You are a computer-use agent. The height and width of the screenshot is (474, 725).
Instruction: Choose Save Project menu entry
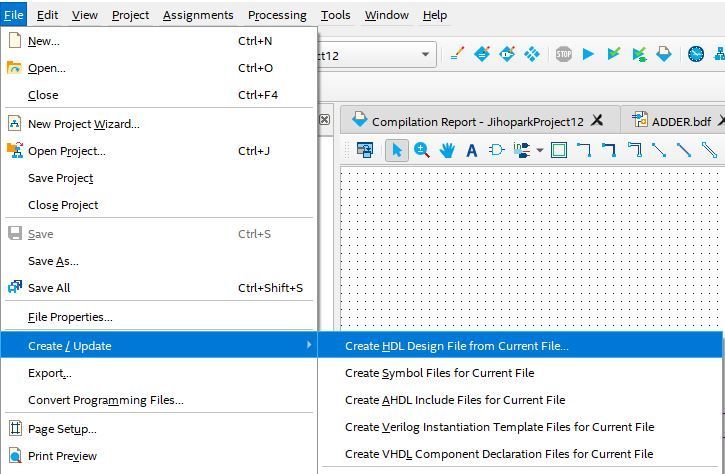tap(159, 178)
